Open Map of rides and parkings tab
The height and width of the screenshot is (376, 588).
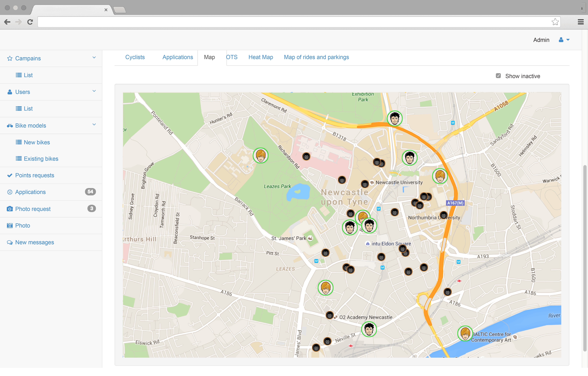(x=316, y=57)
